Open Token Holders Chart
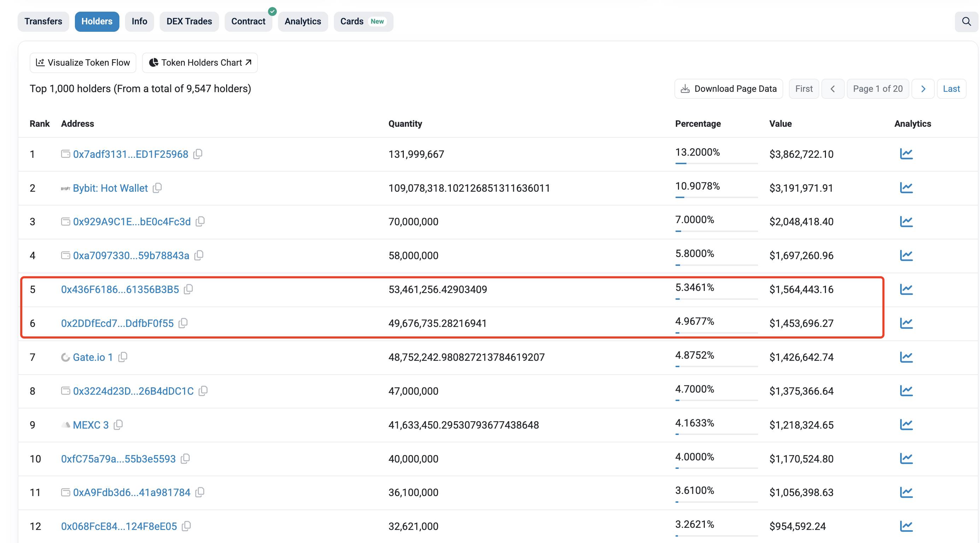 tap(200, 63)
